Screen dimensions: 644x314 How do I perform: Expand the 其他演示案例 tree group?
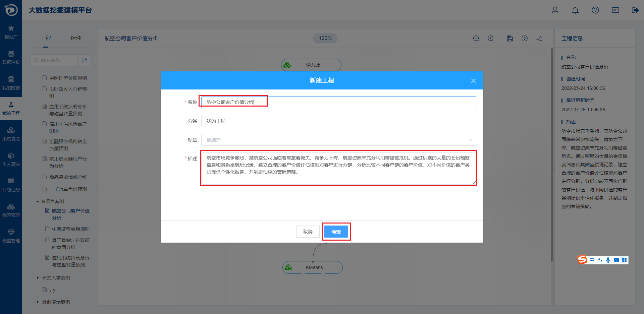[38, 302]
